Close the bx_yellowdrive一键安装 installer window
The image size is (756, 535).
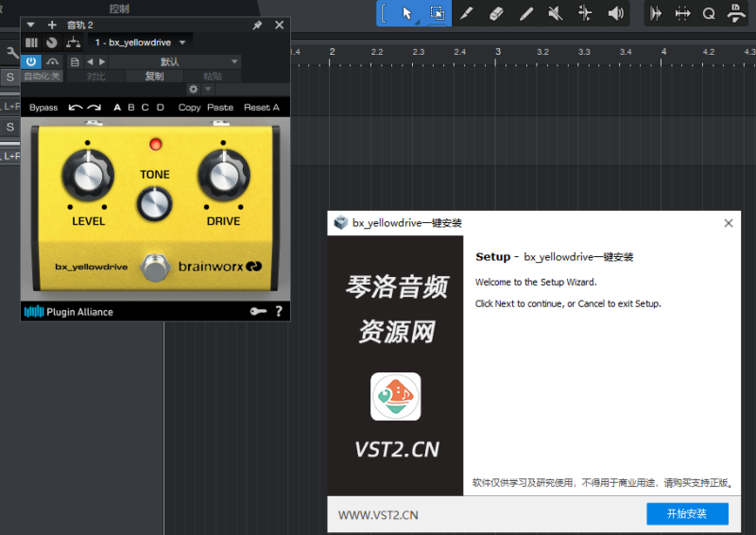click(x=728, y=223)
